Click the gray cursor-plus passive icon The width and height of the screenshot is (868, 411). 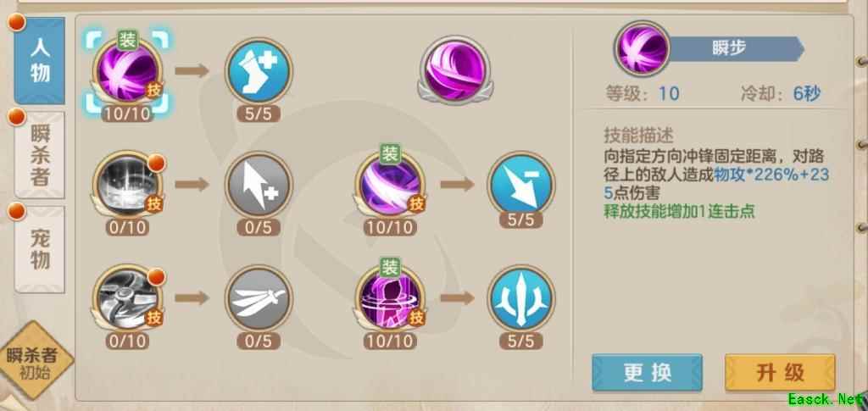coord(259,186)
